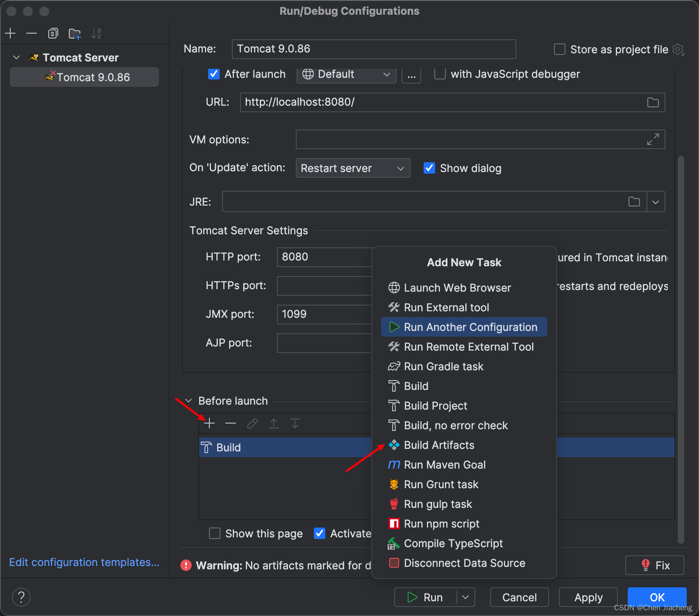Choose Run Remote External Tool task
The image size is (699, 616).
464,347
